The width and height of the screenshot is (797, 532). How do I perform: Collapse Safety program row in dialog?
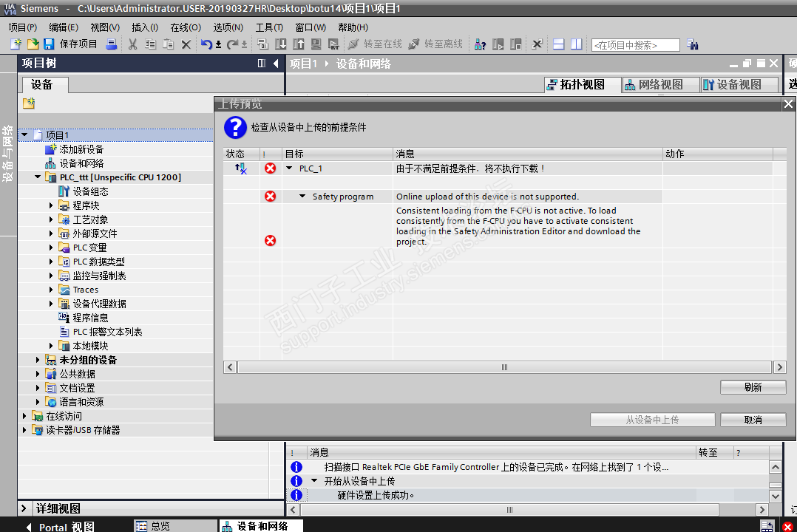click(x=302, y=196)
